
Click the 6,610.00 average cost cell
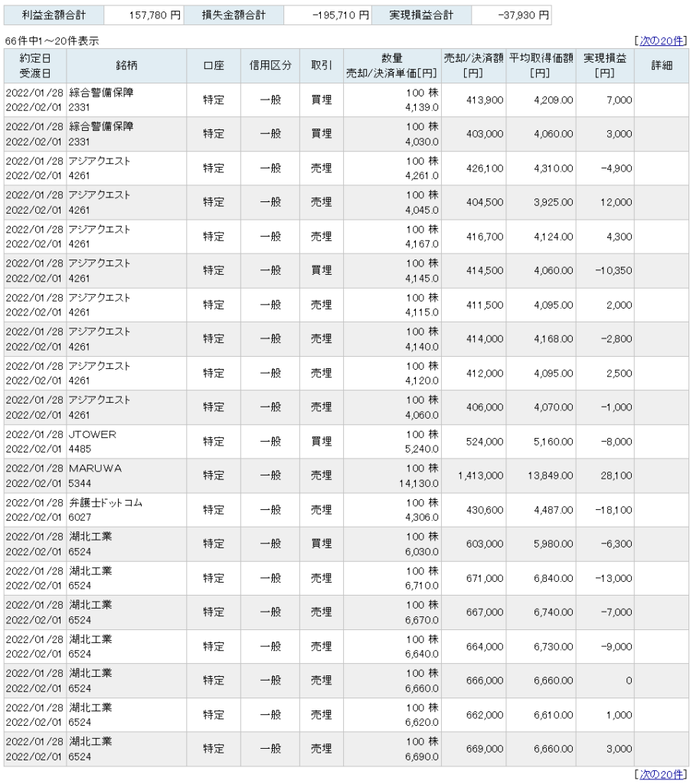541,715
